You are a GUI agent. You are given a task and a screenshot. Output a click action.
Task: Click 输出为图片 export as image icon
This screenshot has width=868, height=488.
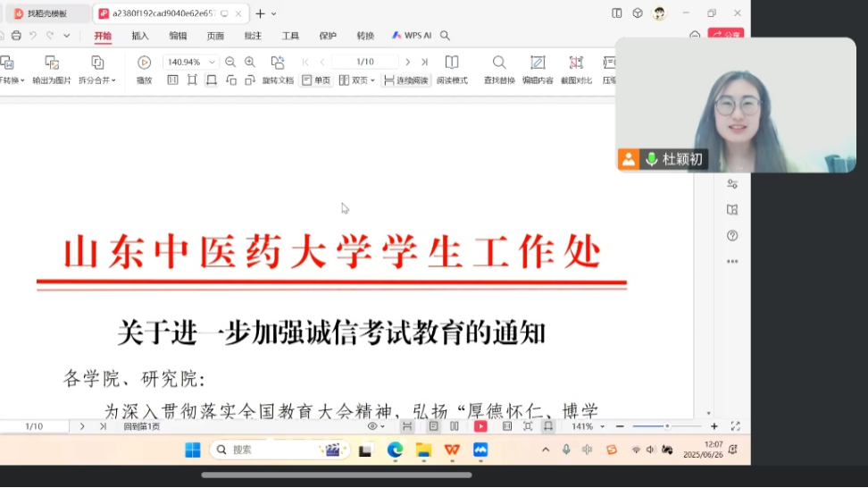coord(52,63)
